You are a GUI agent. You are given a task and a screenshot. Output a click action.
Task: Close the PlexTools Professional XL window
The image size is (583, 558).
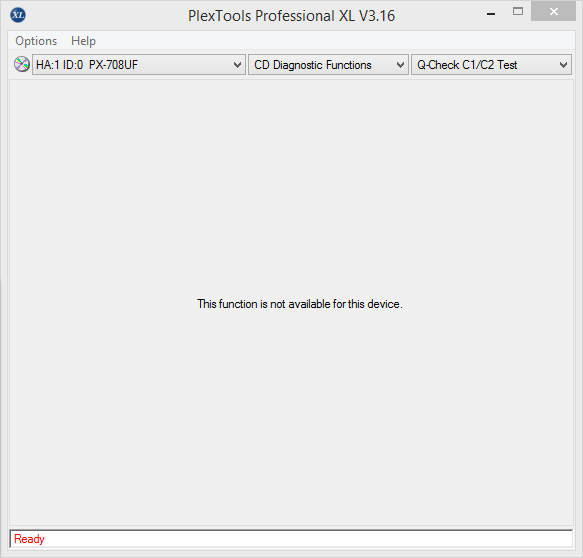click(x=553, y=11)
